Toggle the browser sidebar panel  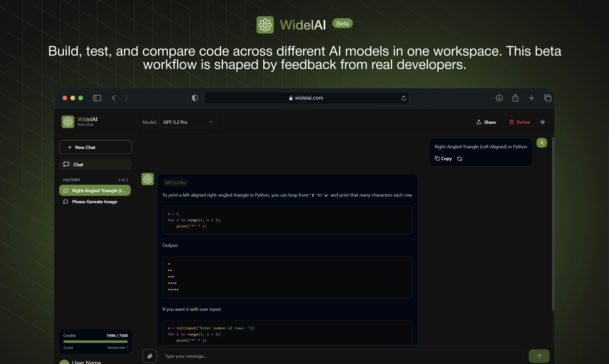[x=97, y=98]
